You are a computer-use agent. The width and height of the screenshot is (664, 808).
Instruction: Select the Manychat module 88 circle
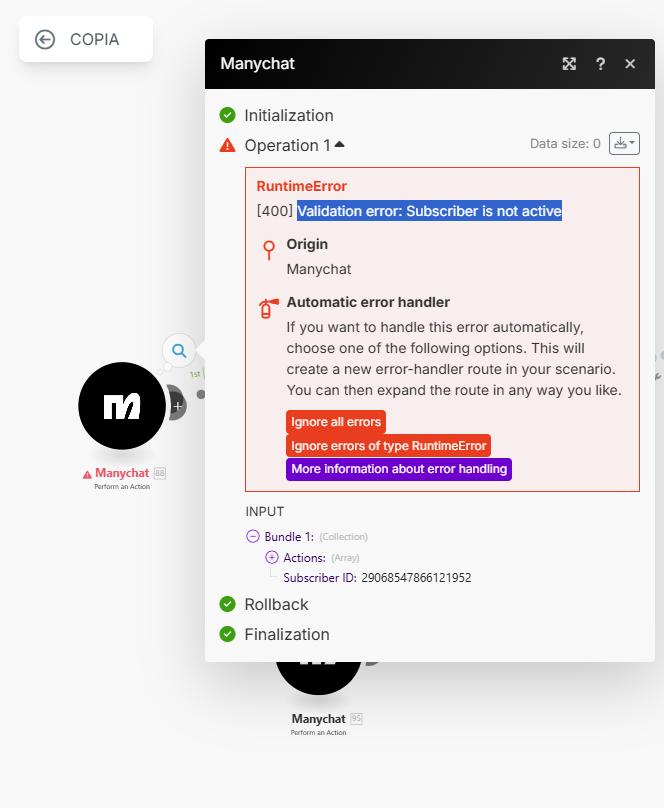pos(122,406)
